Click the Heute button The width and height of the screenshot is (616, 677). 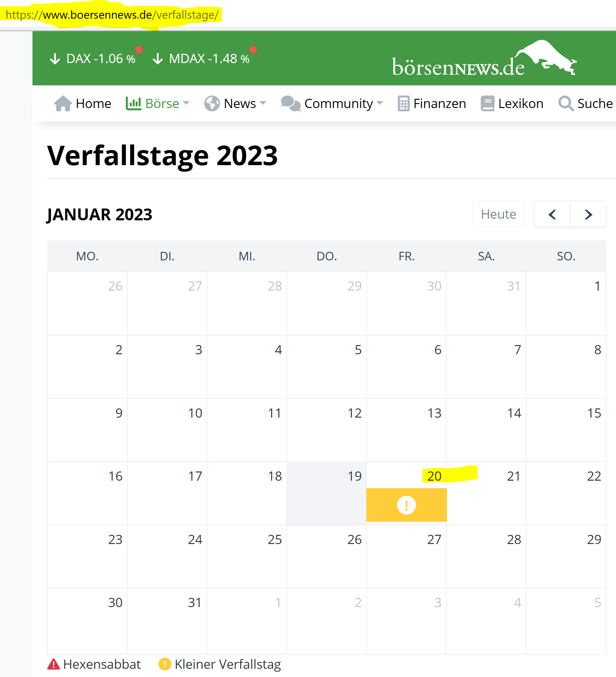click(498, 214)
